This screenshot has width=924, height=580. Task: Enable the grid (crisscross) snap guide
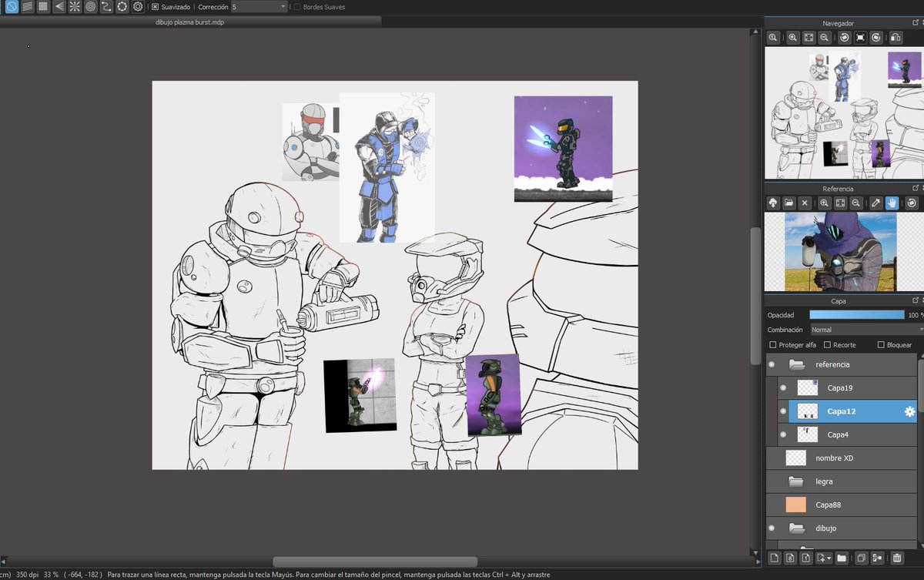click(43, 7)
